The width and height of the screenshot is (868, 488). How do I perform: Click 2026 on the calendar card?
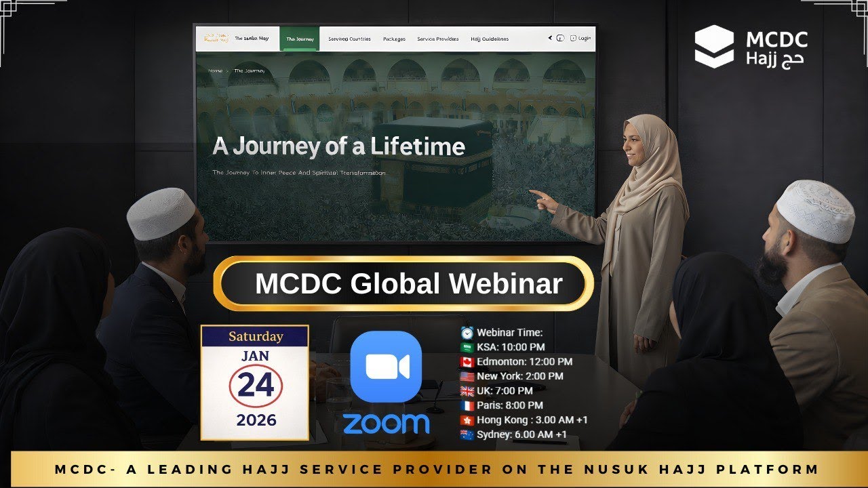point(256,420)
